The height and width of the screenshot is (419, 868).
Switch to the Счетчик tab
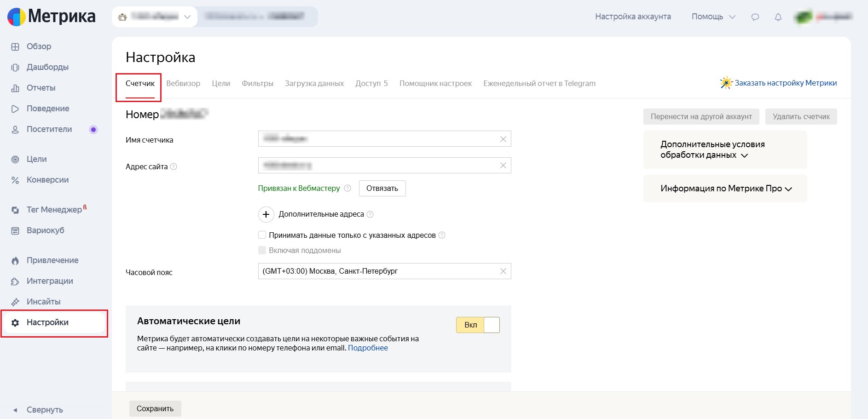(140, 83)
